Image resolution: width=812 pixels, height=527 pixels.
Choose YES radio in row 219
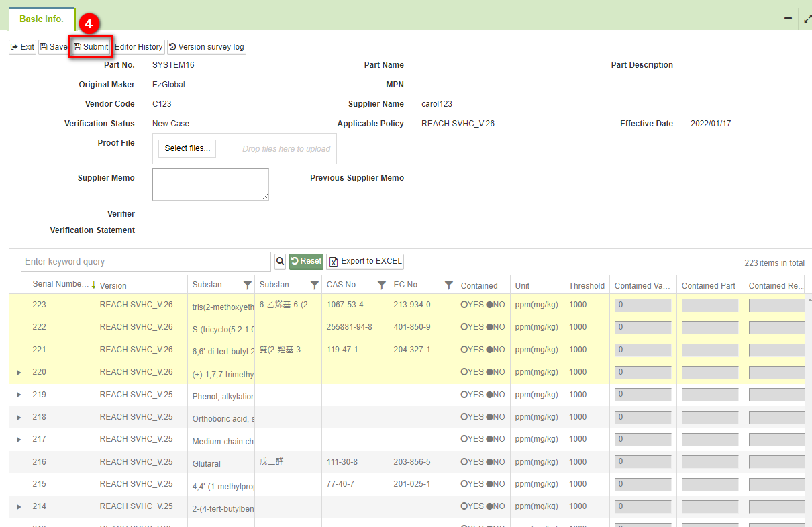tap(464, 395)
